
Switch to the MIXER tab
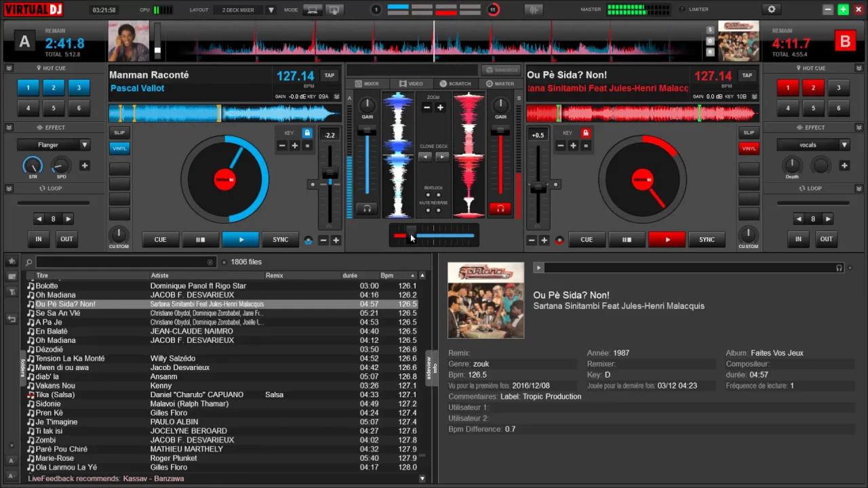pyautogui.click(x=367, y=83)
